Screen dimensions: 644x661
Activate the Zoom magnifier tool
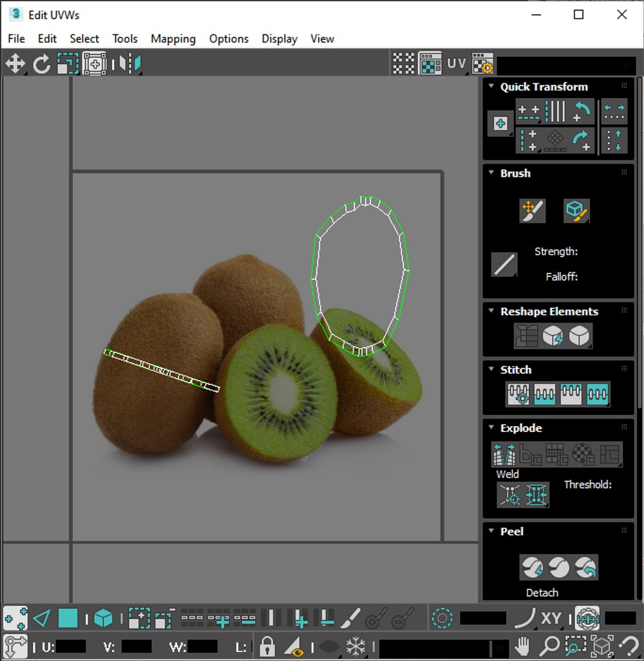pyautogui.click(x=550, y=646)
